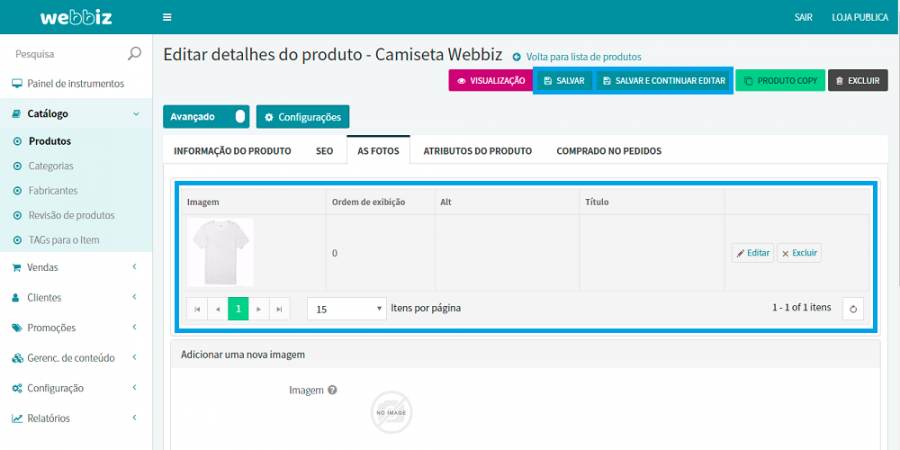The image size is (900, 450).
Task: Open the items per page dropdown
Action: coord(346,309)
